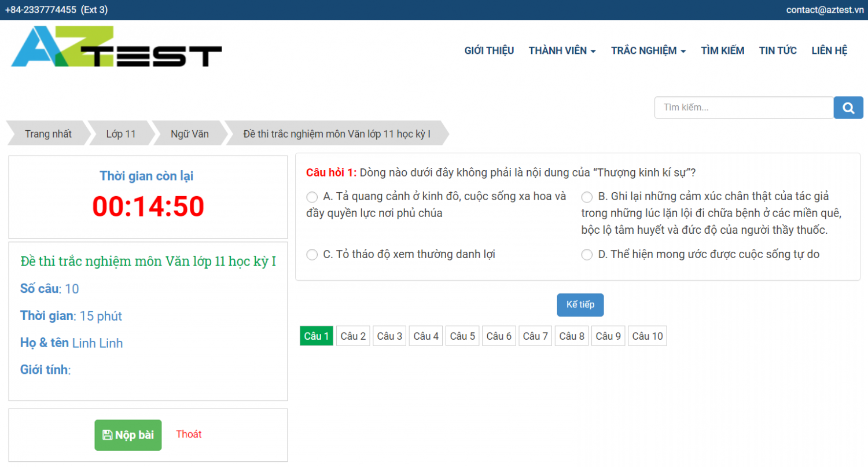
Task: Go to TIN TỨC page
Action: pyautogui.click(x=778, y=51)
